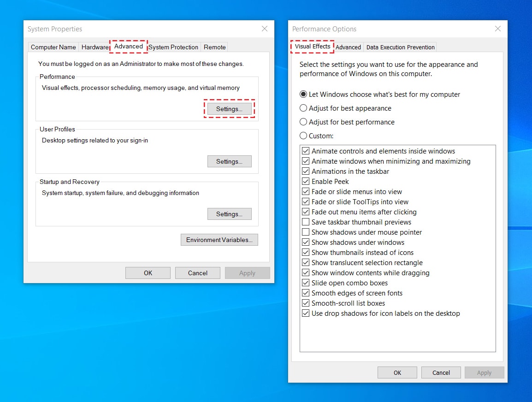532x402 pixels.
Task: Uncheck Show window contents while dragging
Action: pos(306,272)
